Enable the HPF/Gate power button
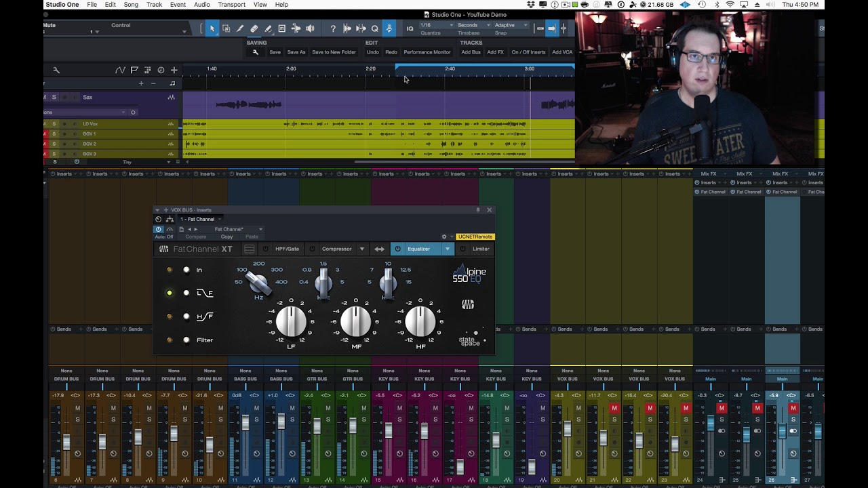This screenshot has width=868, height=488. 266,249
